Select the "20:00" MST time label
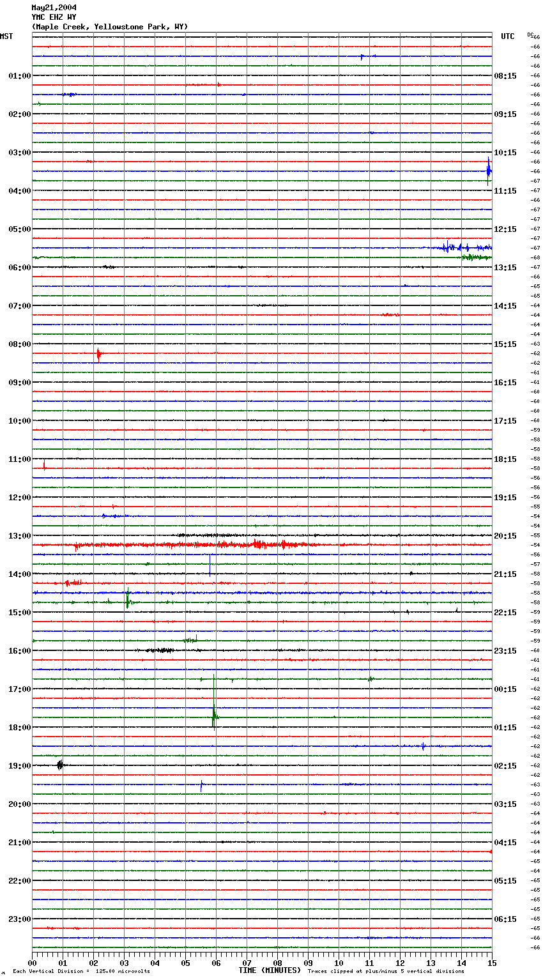The width and height of the screenshot is (543, 980). pos(20,804)
